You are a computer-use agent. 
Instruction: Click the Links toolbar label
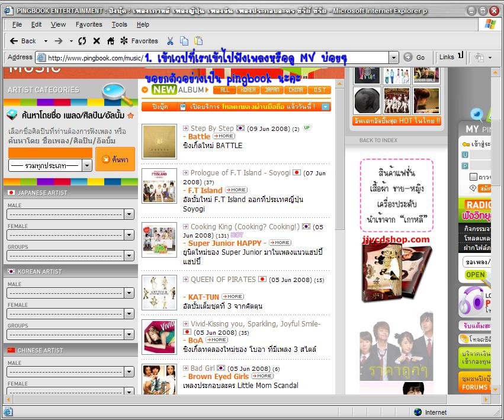click(x=447, y=57)
